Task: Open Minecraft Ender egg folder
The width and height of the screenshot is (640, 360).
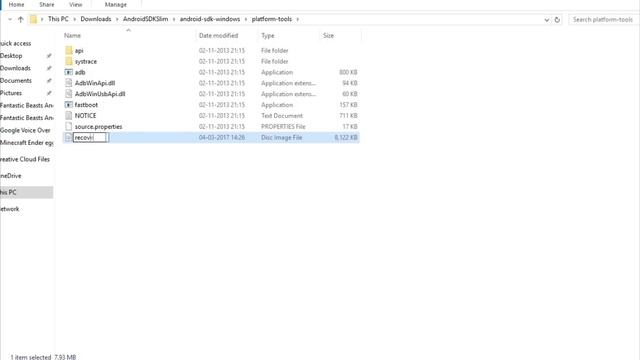Action: (x=27, y=142)
